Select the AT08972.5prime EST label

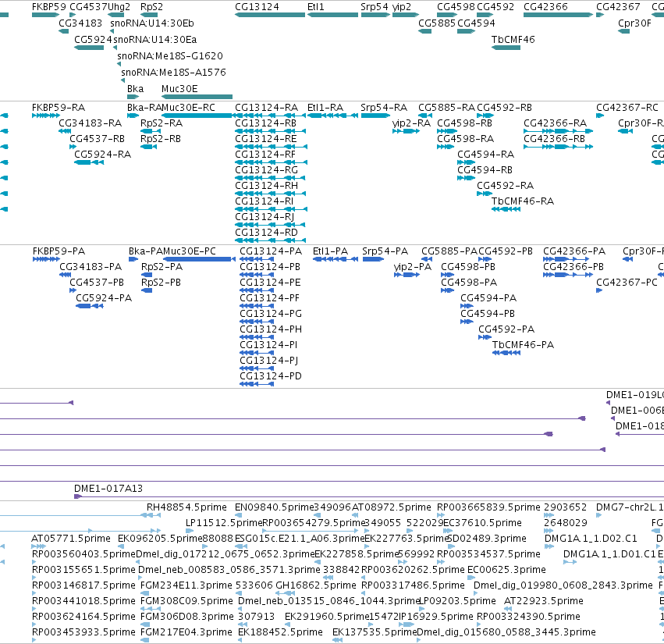391,507
